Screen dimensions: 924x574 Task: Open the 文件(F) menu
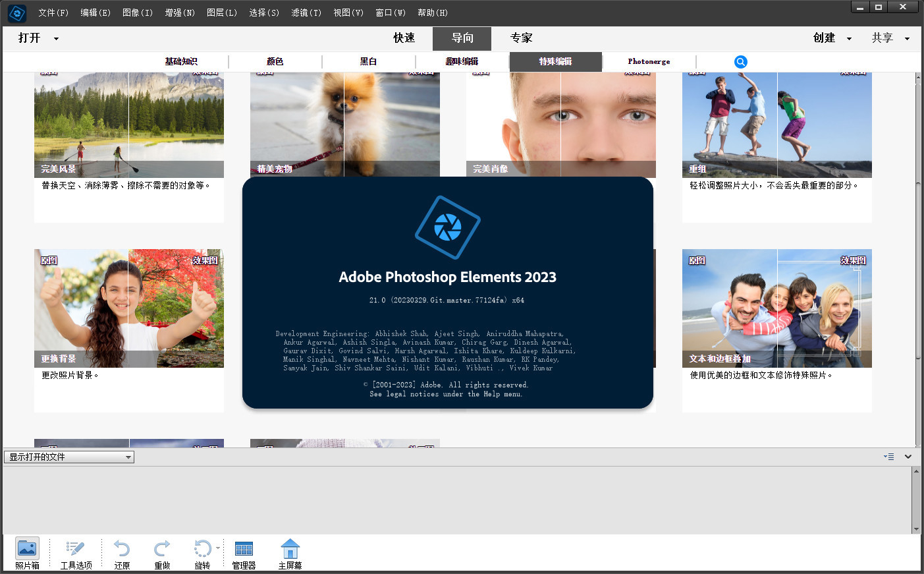(53, 13)
